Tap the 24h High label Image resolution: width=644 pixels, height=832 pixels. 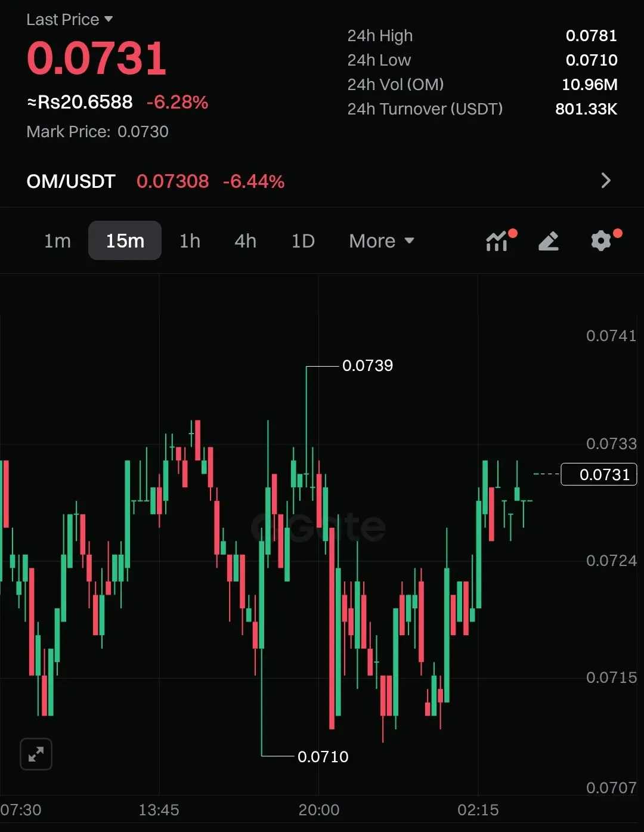380,36
